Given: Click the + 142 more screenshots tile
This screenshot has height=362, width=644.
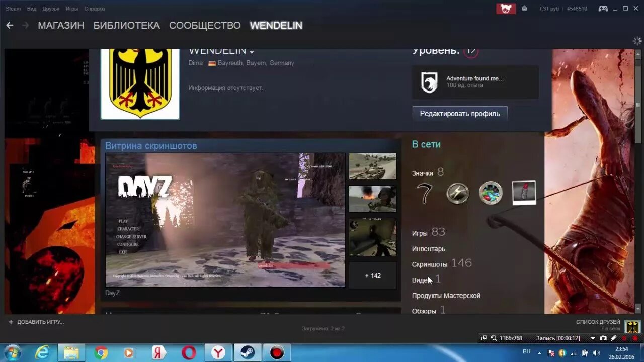Looking at the screenshot, I should click(373, 276).
